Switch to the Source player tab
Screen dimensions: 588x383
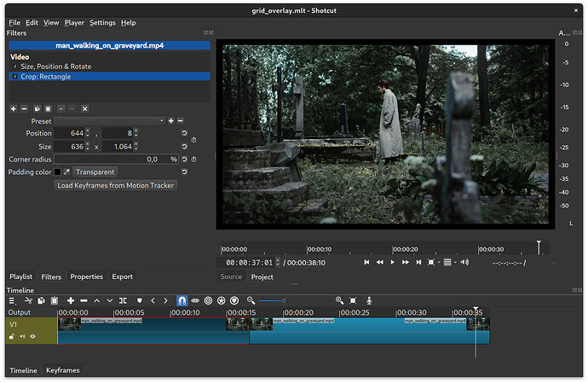point(231,276)
